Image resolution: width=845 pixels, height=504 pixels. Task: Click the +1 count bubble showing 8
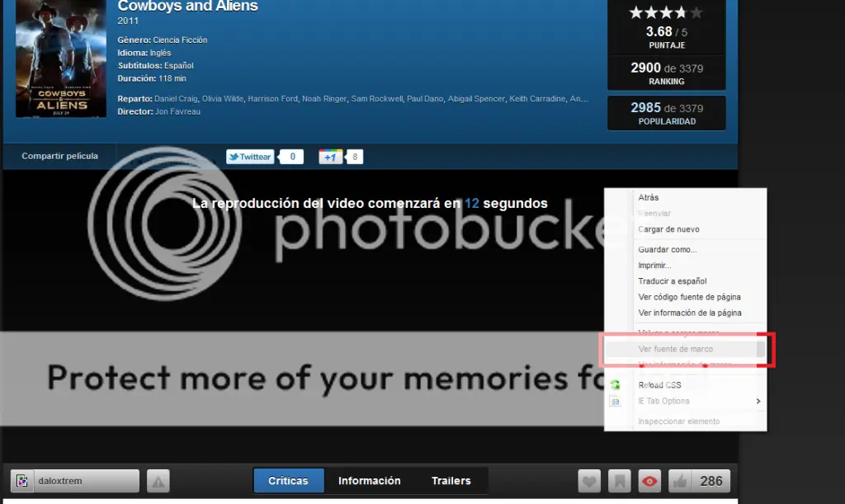point(355,157)
